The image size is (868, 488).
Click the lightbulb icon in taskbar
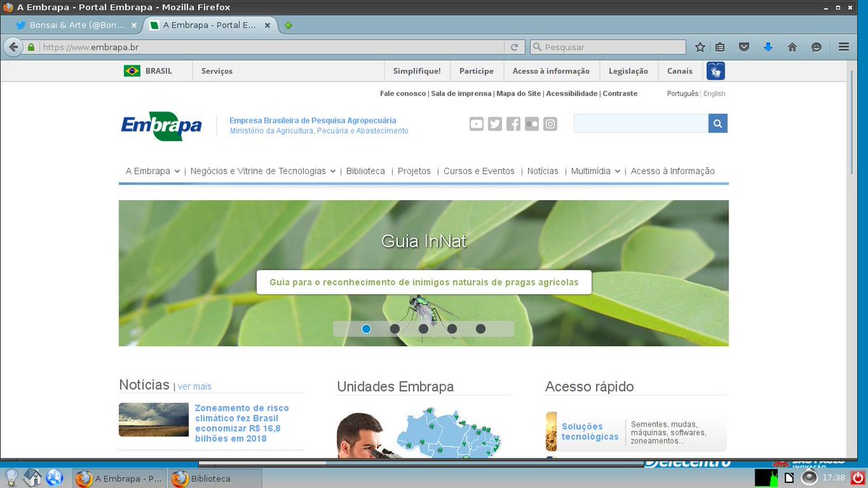(12, 477)
